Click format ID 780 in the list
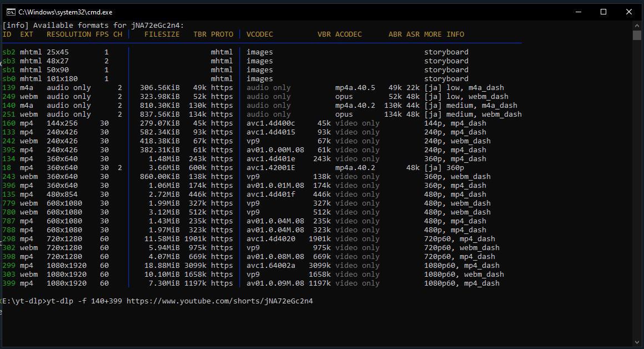644x349 pixels. tap(9, 212)
